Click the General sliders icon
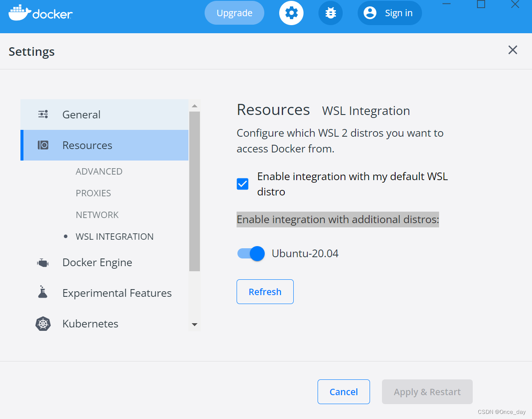Screen dimensions: 532x419 (x=43, y=114)
